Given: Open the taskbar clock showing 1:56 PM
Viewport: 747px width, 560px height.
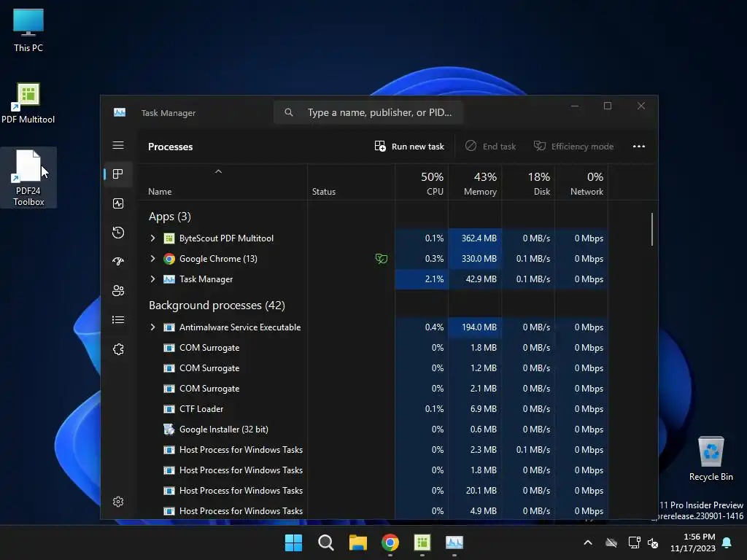Looking at the screenshot, I should 693,542.
